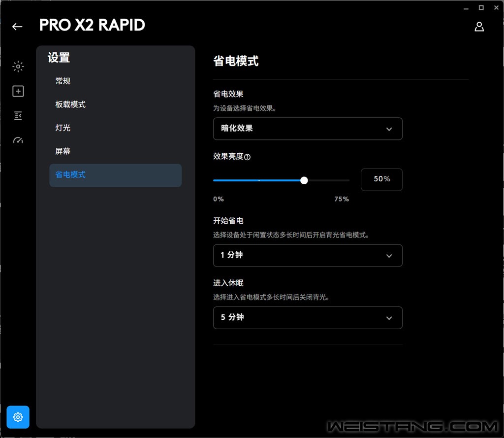Open the lighting sun icon in sidebar
Image resolution: width=504 pixels, height=438 pixels.
tap(18, 67)
